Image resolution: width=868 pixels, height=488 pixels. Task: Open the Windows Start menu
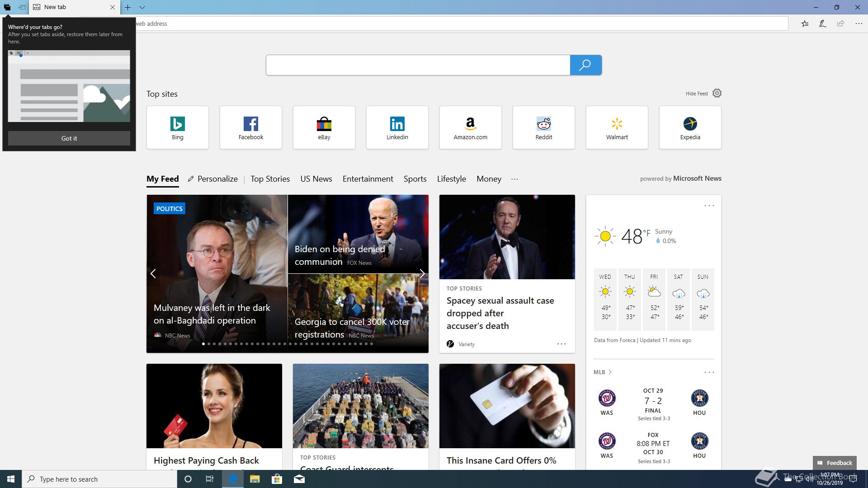pos(11,479)
